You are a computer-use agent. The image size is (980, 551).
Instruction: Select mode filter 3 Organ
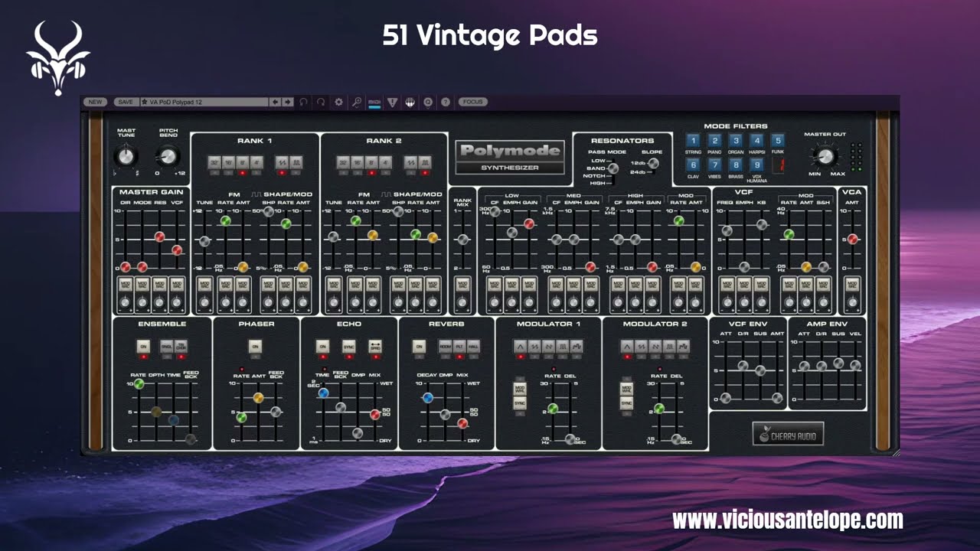[735, 140]
